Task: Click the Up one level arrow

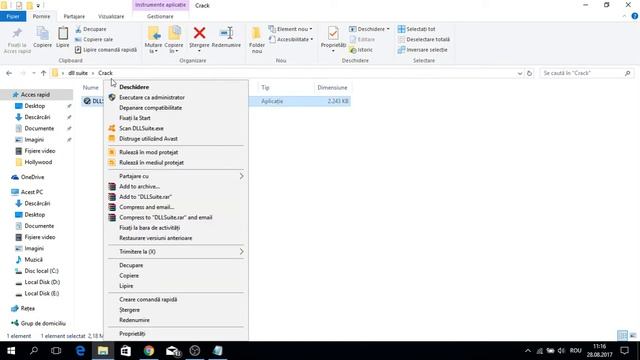Action: point(43,73)
